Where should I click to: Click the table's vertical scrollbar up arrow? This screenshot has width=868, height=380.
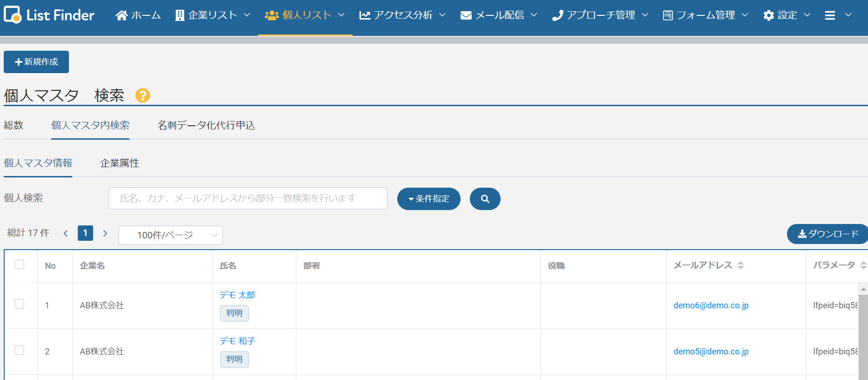coord(863,289)
